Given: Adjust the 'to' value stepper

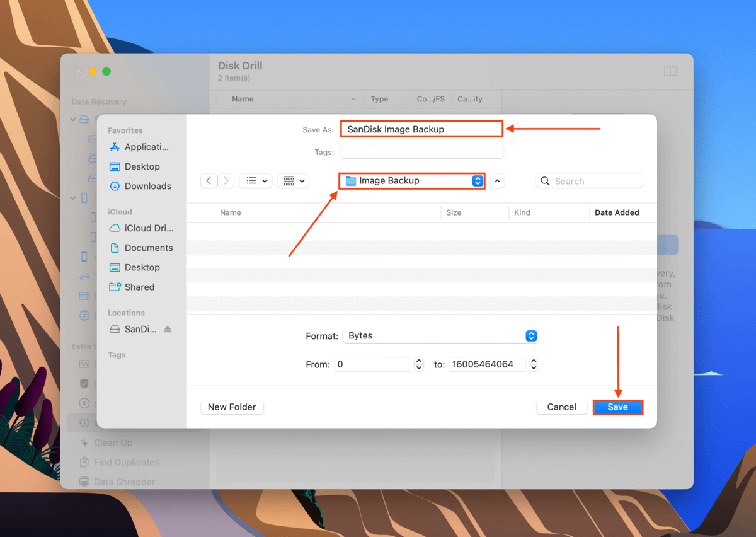Looking at the screenshot, I should pos(534,364).
